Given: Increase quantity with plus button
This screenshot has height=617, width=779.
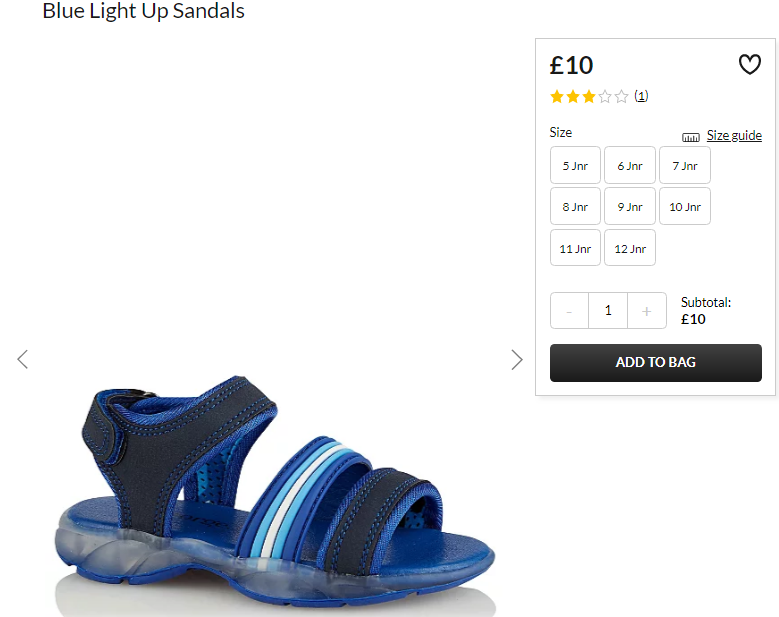Looking at the screenshot, I should [646, 311].
